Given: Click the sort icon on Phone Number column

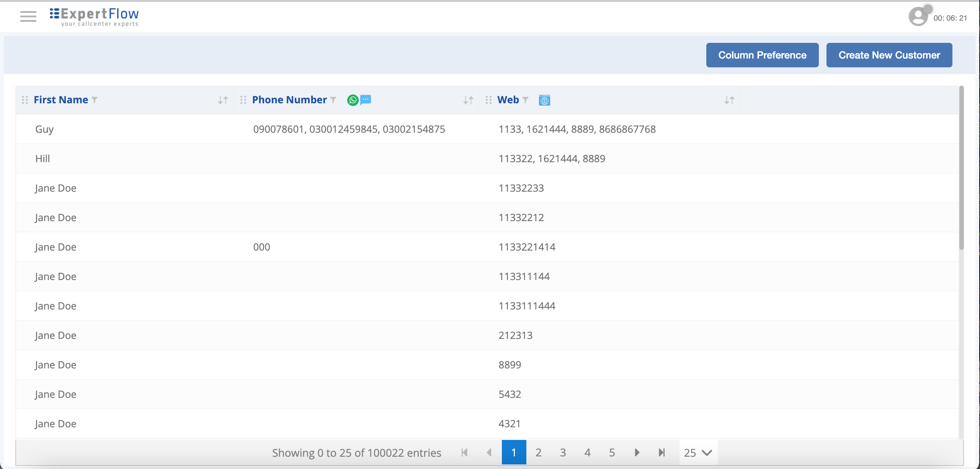Looking at the screenshot, I should tap(468, 100).
